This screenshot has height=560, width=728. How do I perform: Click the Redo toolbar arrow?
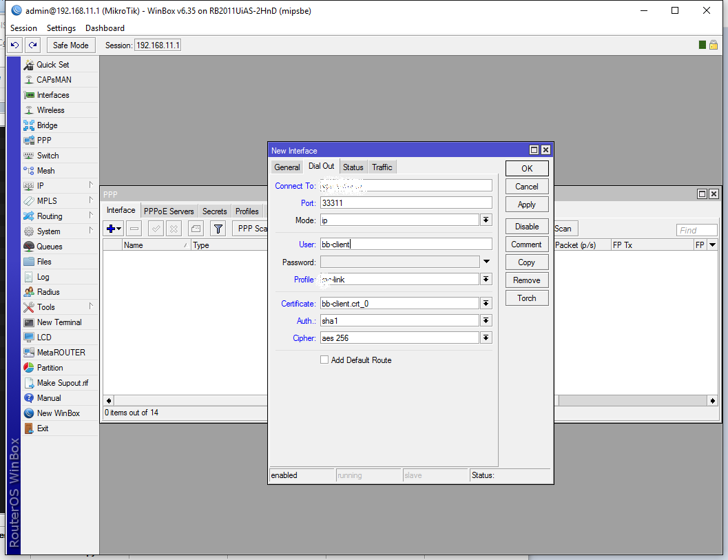click(32, 45)
